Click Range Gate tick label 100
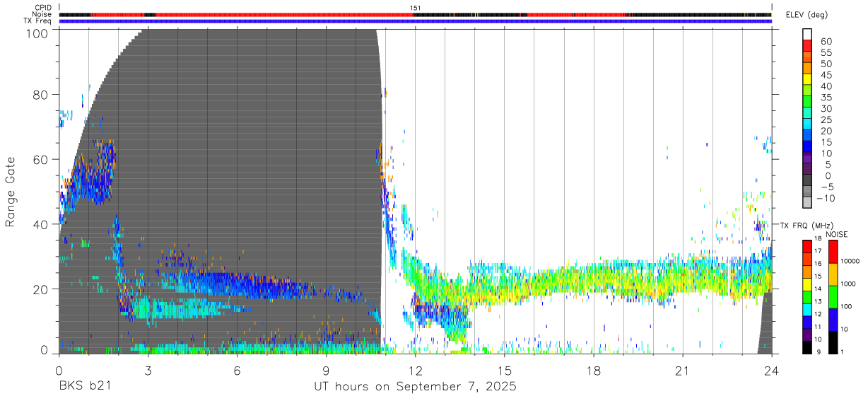868x401 pixels. click(x=37, y=33)
